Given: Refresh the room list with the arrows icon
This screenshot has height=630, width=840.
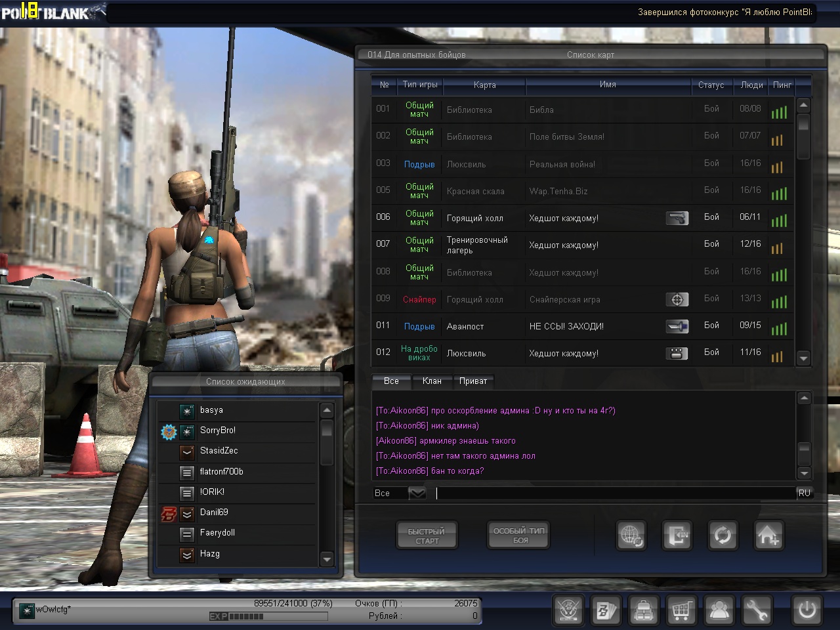Looking at the screenshot, I should click(x=723, y=535).
